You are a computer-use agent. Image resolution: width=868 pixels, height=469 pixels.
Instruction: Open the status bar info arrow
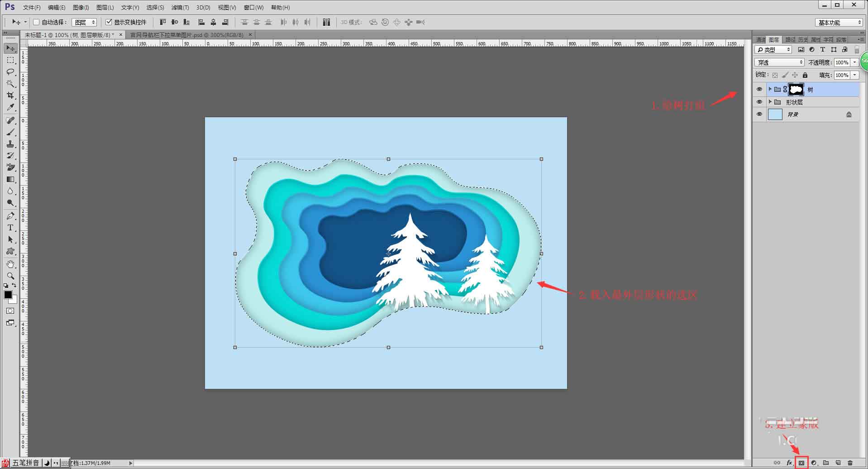coord(131,463)
